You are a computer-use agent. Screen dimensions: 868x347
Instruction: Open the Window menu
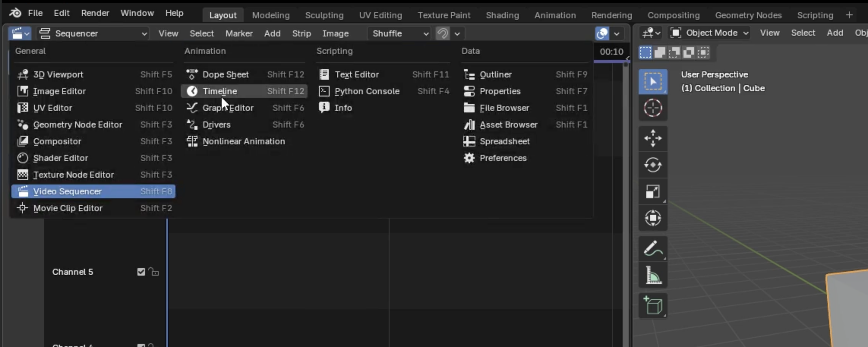[x=137, y=13]
